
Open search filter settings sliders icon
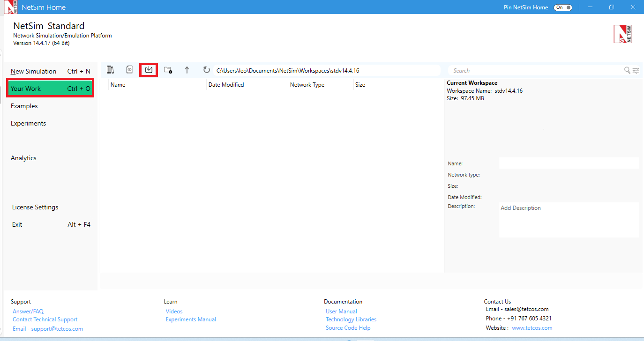tap(636, 71)
